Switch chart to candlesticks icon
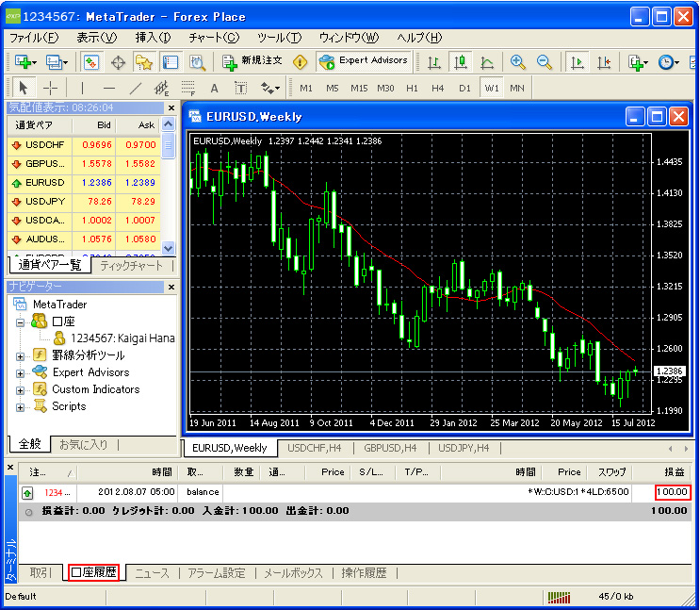This screenshot has width=700, height=610. 461,62
